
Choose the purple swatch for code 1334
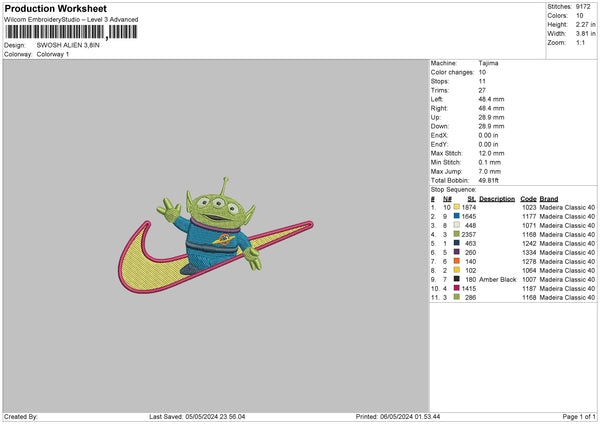click(457, 252)
